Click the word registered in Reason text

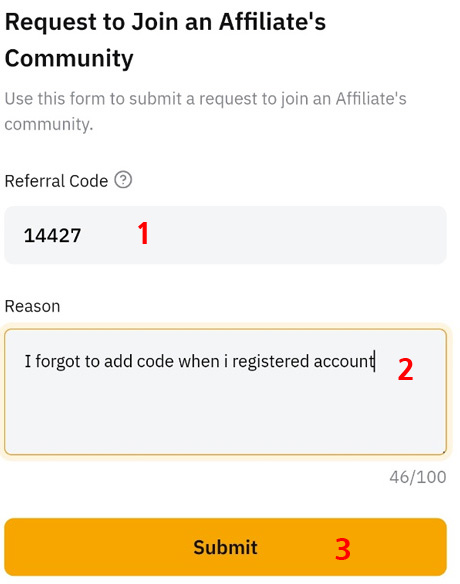point(270,362)
